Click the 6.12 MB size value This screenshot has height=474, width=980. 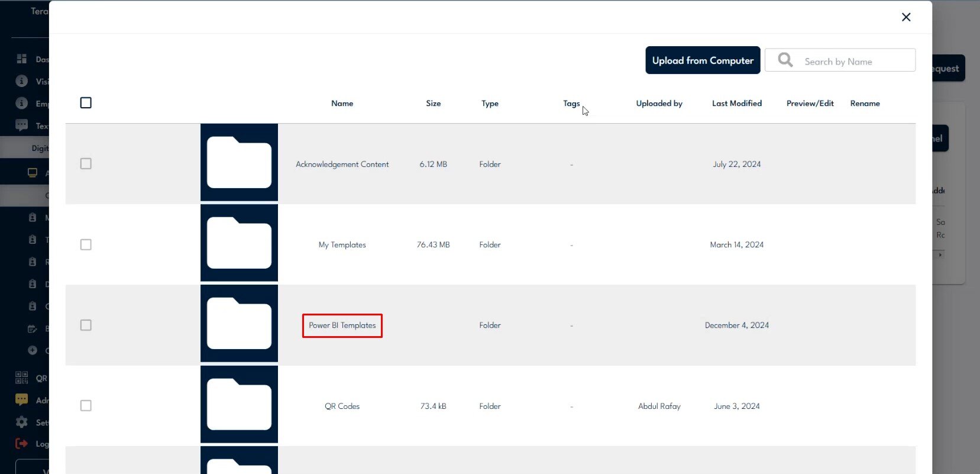point(434,165)
